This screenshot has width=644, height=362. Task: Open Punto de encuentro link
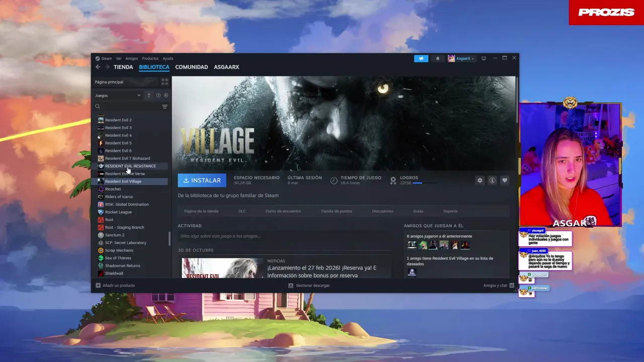[x=283, y=211]
